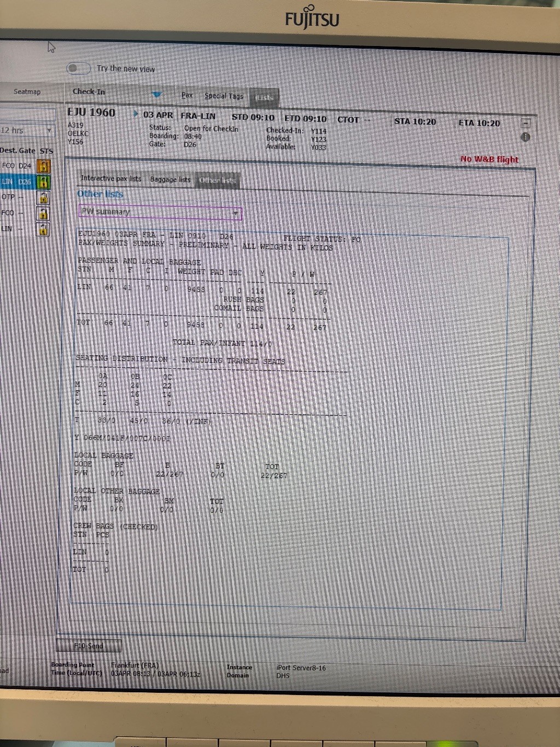This screenshot has width=560, height=747.
Task: Switch to Baggage lists tab
Action: pyautogui.click(x=170, y=179)
